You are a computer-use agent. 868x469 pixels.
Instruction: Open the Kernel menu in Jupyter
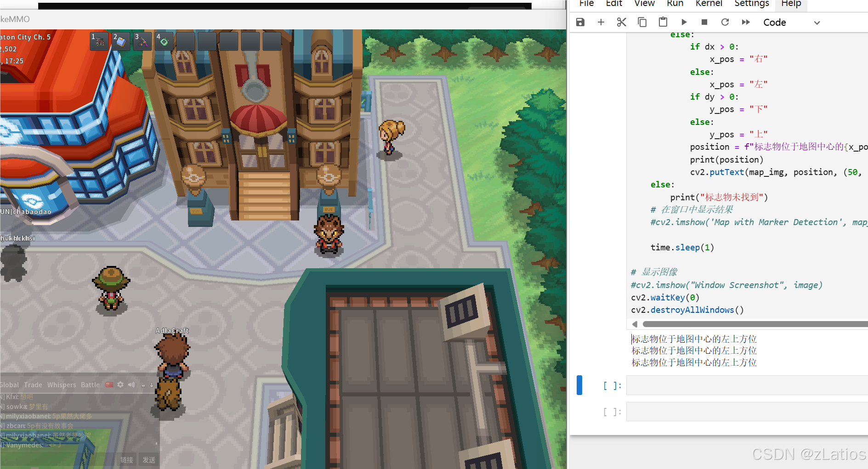coord(709,4)
